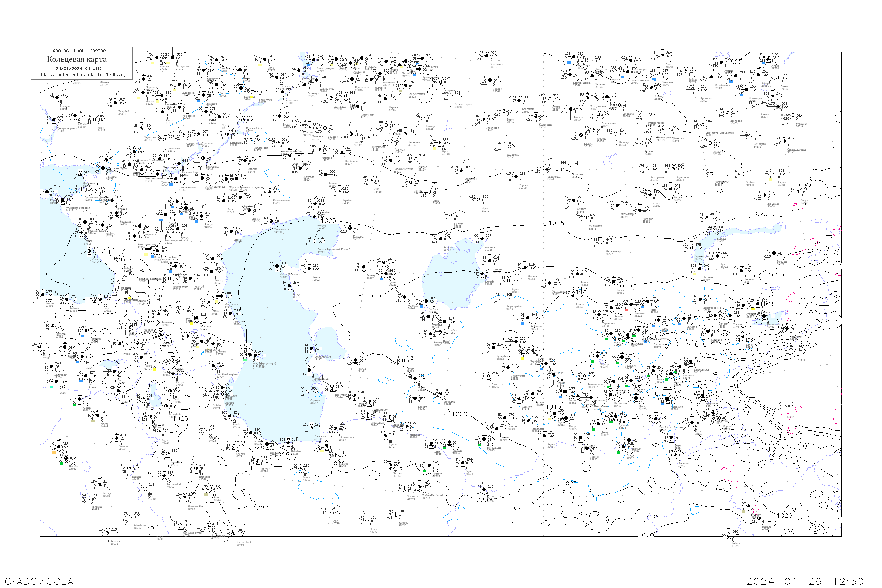Click the 1025 isobar label beside Атырау
Image resolution: width=882 pixels, height=588 pixels.
(x=328, y=220)
